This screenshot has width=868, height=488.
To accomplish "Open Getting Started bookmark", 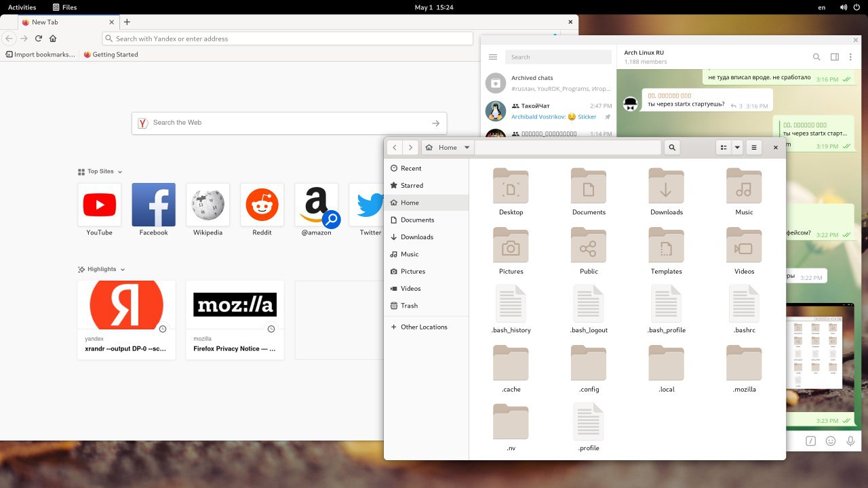I will (111, 55).
